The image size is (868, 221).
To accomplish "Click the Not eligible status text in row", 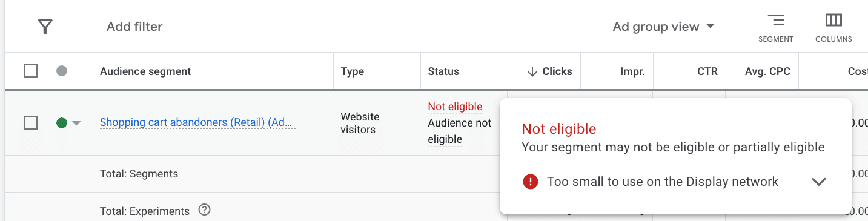I will 455,107.
